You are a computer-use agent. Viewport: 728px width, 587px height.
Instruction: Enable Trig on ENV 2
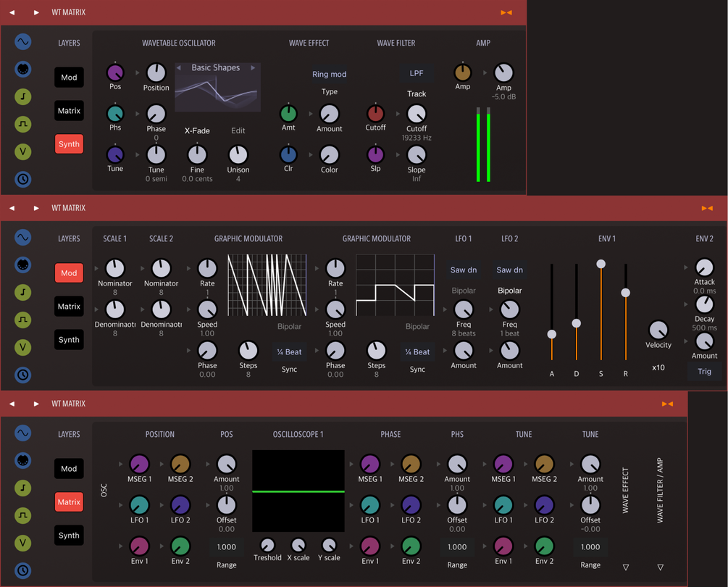[703, 371]
